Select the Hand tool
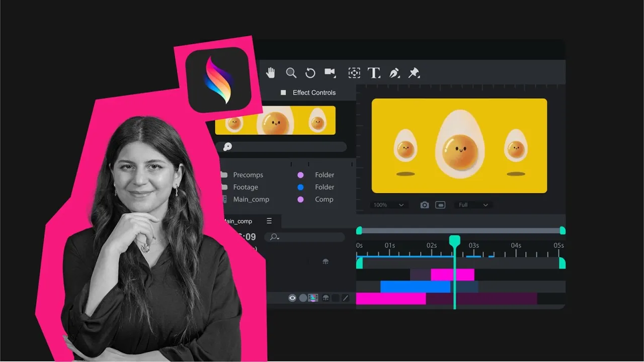This screenshot has height=362, width=644. 271,73
